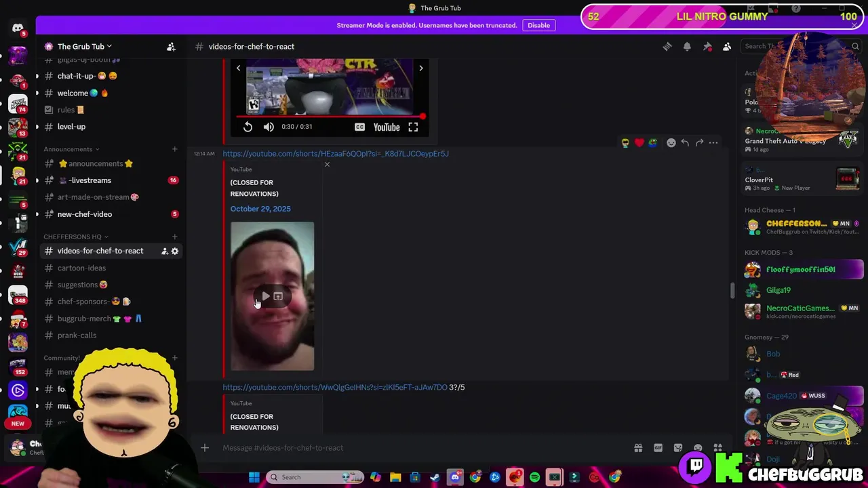Go to next embed with right arrow
The width and height of the screenshot is (868, 488).
(421, 68)
